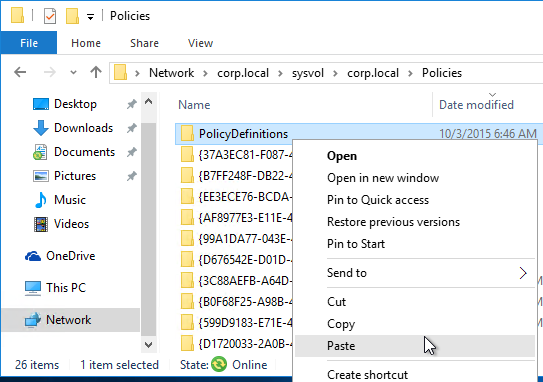This screenshot has width=543, height=382.
Task: Toggle the pin beside Pictures
Action: tap(132, 176)
